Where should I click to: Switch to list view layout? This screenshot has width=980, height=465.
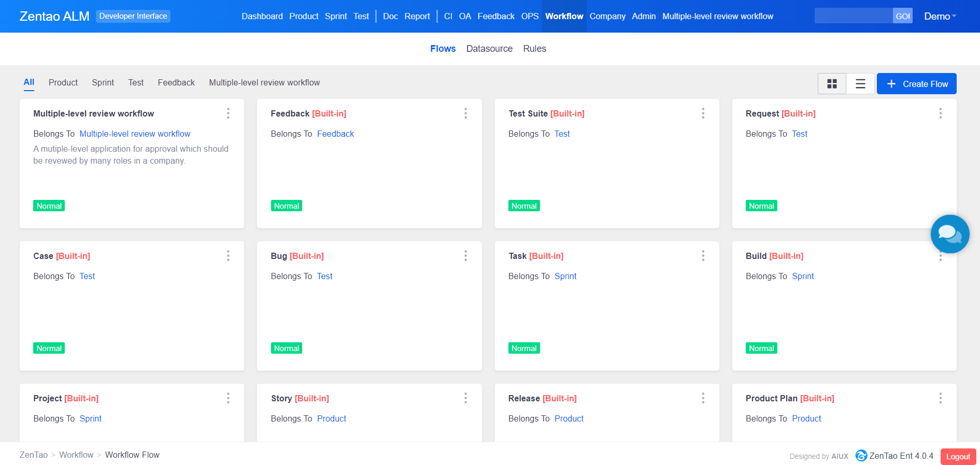[860, 84]
